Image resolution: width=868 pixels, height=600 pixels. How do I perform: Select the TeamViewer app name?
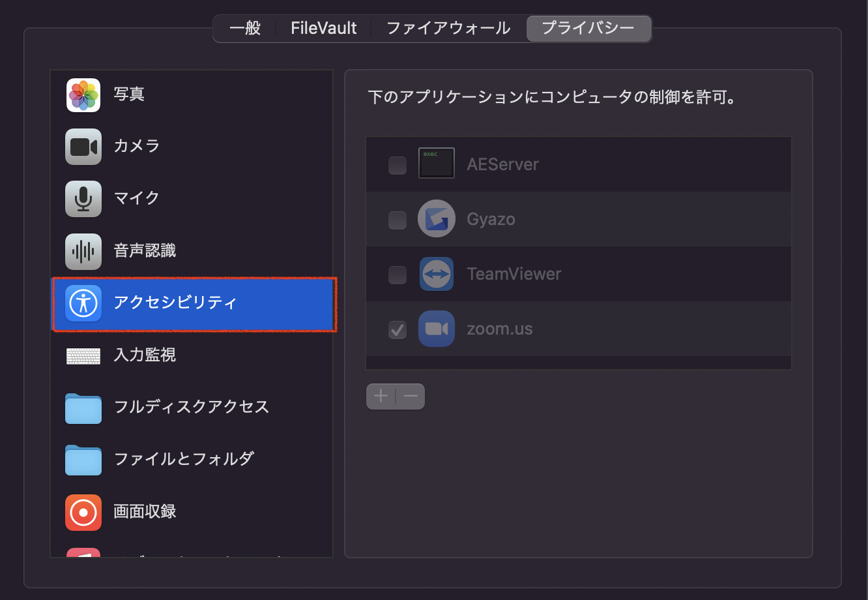[514, 274]
